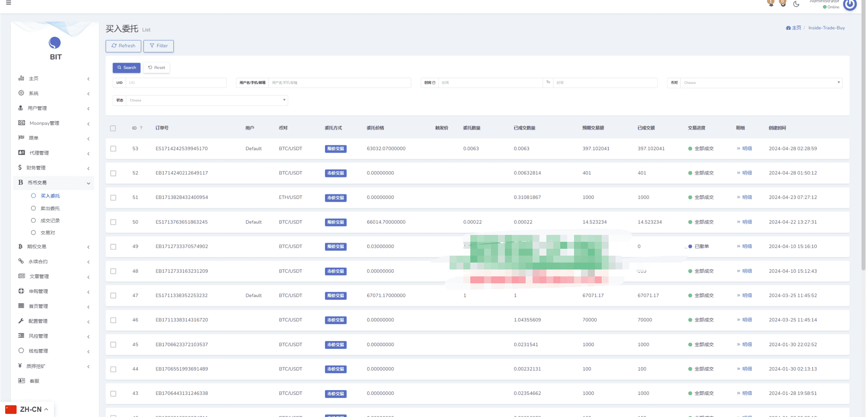The width and height of the screenshot is (868, 417).
Task: Switch to dark mode moon icon
Action: 796,4
